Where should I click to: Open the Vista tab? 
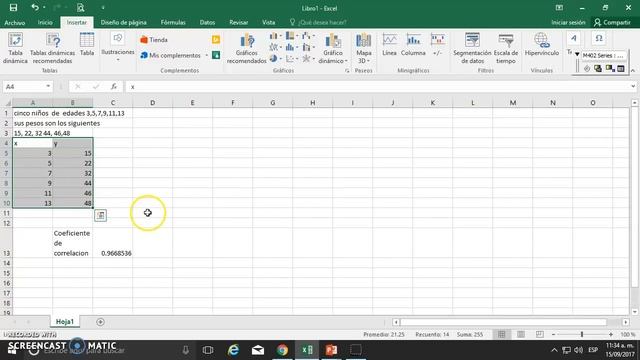[x=269, y=22]
